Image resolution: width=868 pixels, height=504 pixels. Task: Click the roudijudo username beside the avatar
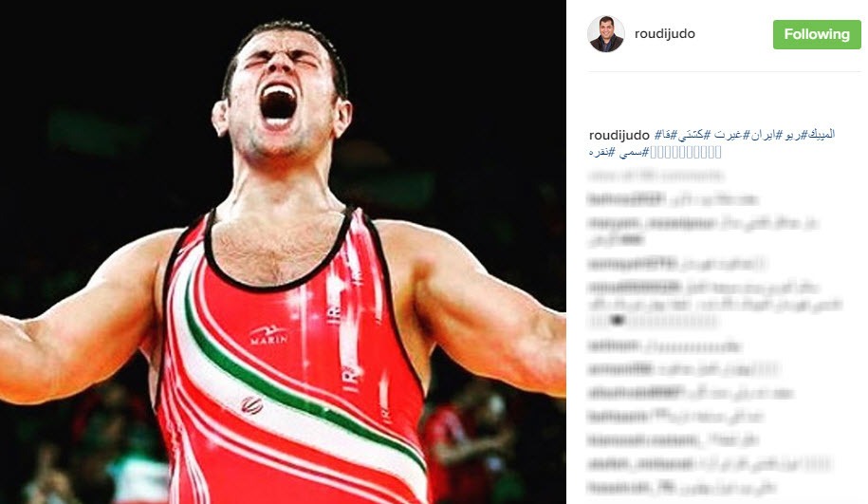click(665, 34)
